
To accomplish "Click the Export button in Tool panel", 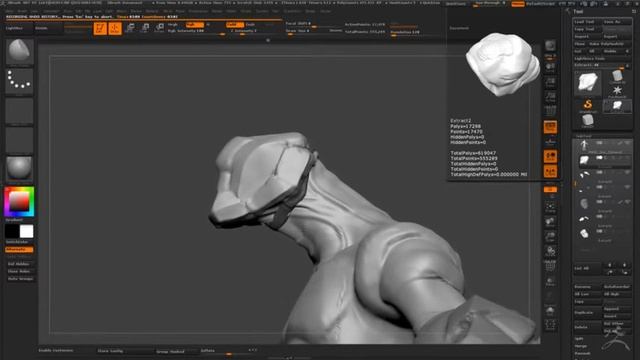I will (x=617, y=36).
